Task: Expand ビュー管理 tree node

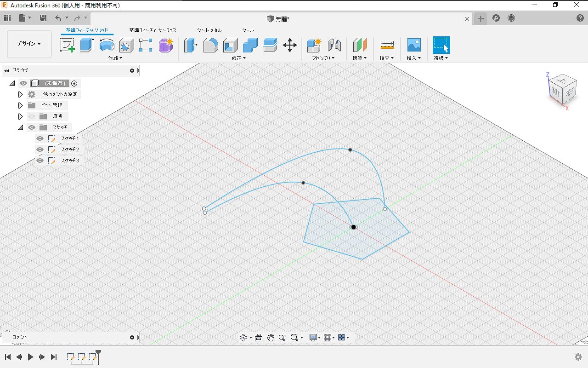Action: 20,105
